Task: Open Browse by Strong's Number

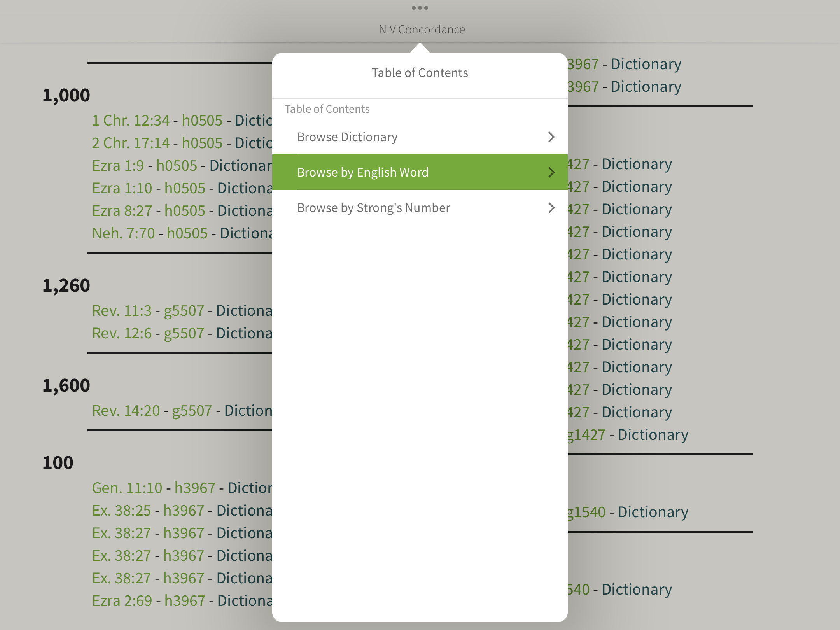Action: point(373,208)
